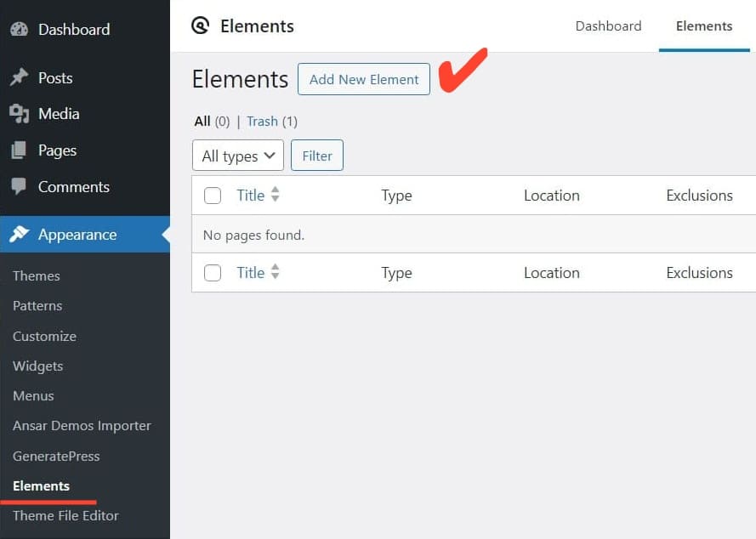
Task: Open Ansar Demos Importer submenu item
Action: [x=82, y=426]
